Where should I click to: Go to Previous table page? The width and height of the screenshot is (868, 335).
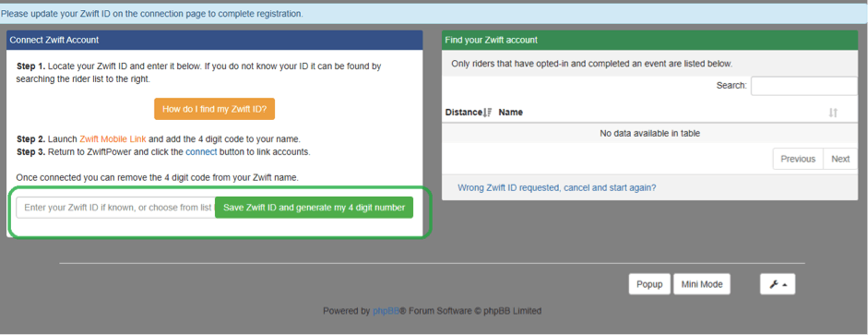[798, 159]
